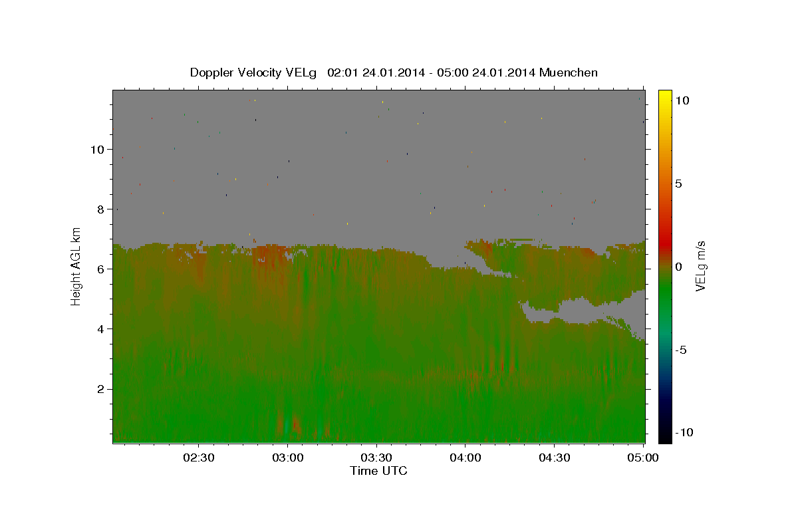This screenshot has height=532, width=798.
Task: Click the height axis label 8
Action: pyautogui.click(x=101, y=209)
